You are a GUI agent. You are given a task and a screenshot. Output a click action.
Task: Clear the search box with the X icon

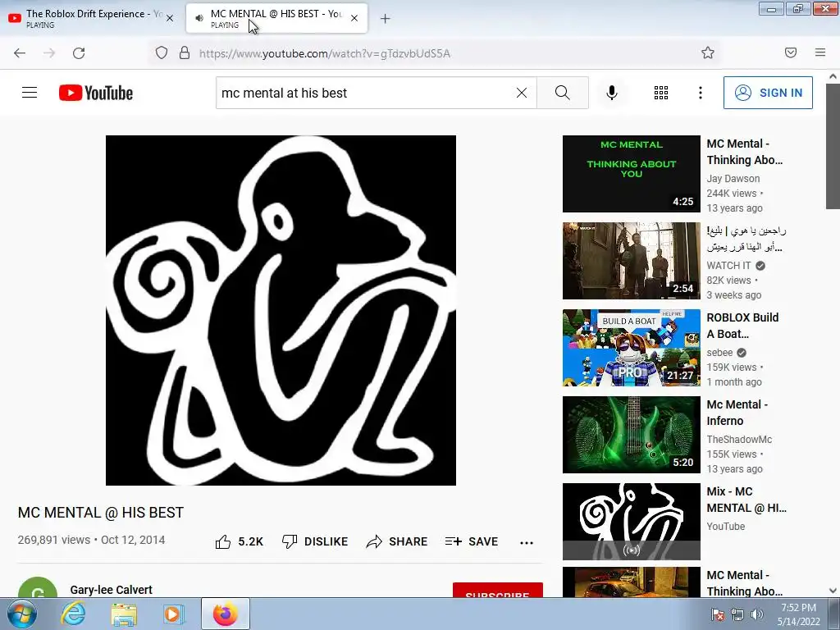(x=521, y=93)
